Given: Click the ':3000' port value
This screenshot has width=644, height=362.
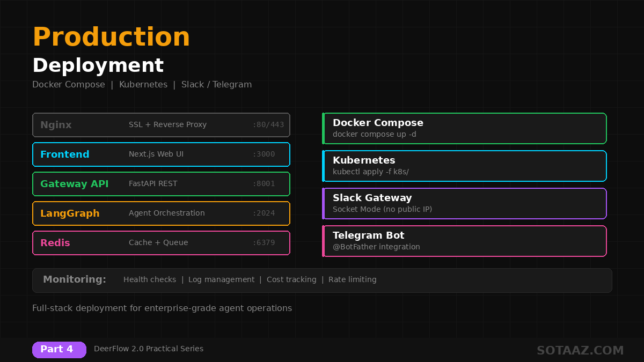Looking at the screenshot, I should (264, 154).
